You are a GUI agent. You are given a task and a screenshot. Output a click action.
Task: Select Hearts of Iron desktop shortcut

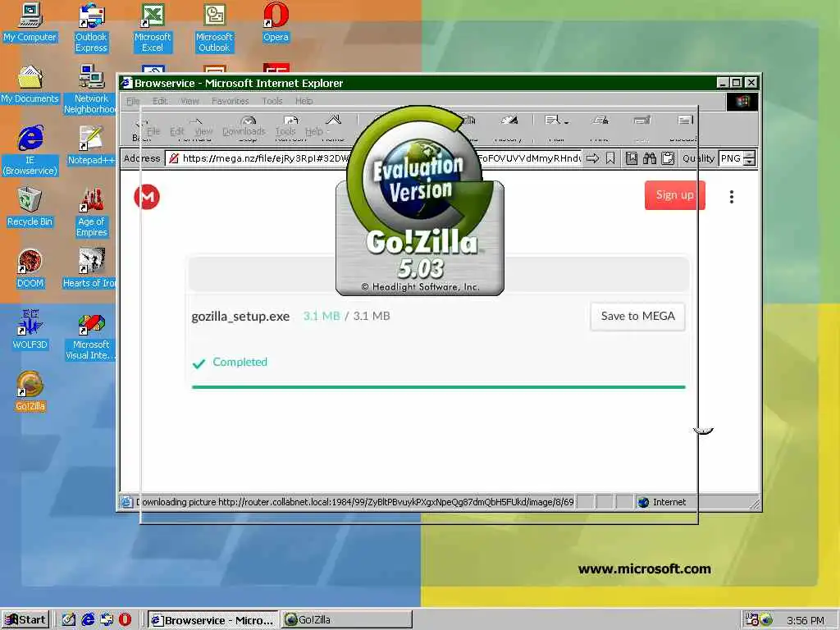pyautogui.click(x=90, y=269)
